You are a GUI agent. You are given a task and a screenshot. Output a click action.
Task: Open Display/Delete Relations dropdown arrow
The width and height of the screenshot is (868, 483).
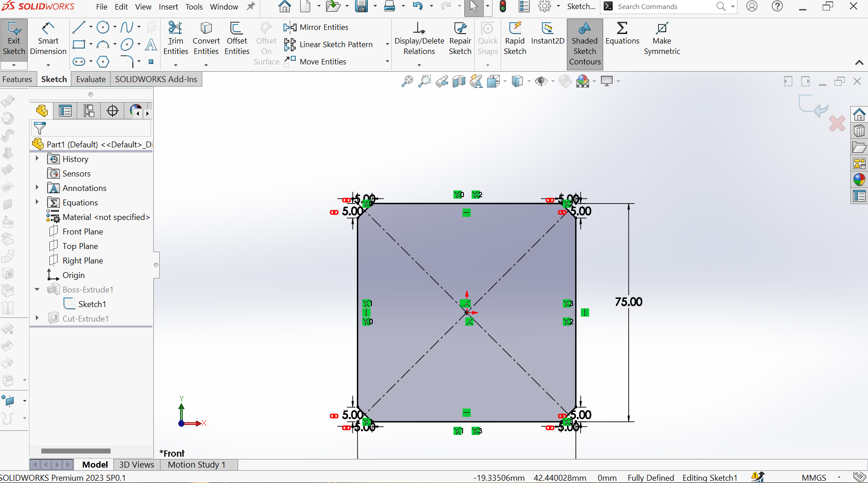[419, 65]
